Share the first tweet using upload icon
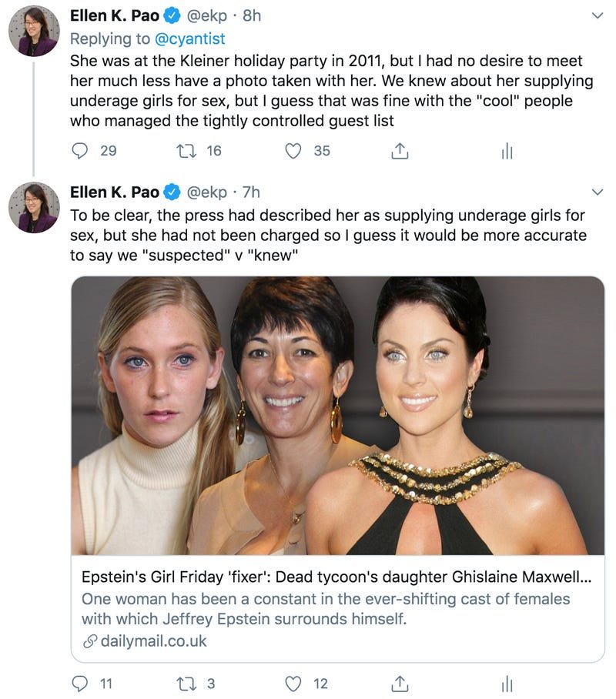Image resolution: width=616 pixels, height=699 pixels. (400, 151)
